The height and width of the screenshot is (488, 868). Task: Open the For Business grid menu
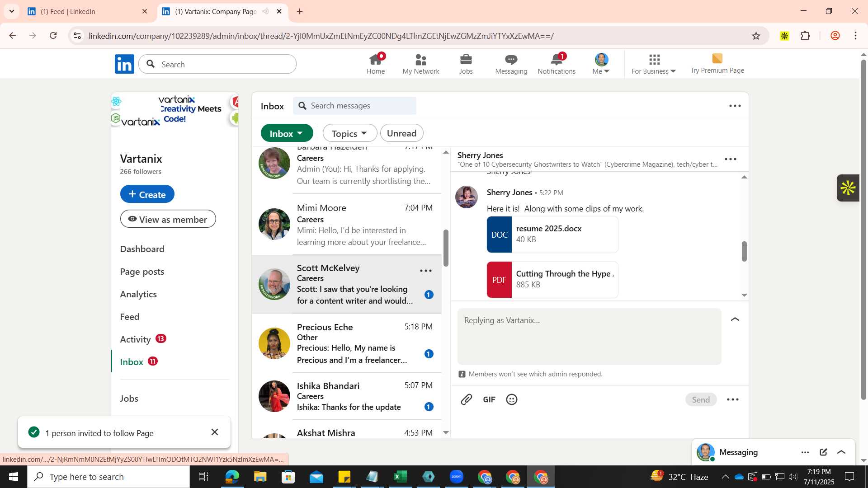(654, 64)
